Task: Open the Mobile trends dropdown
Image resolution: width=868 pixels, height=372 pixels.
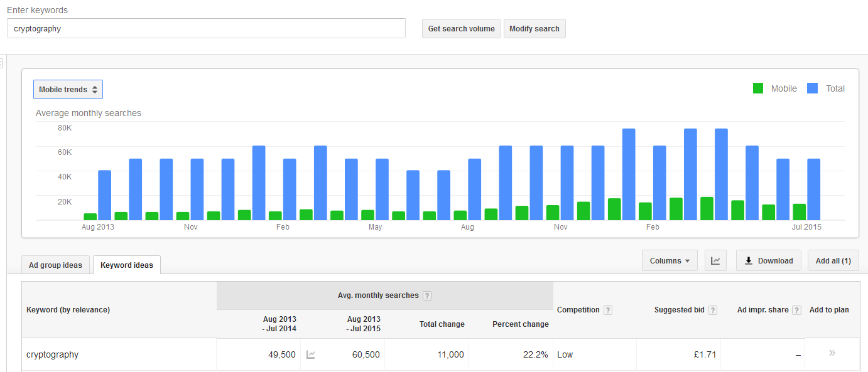Action: tap(68, 90)
